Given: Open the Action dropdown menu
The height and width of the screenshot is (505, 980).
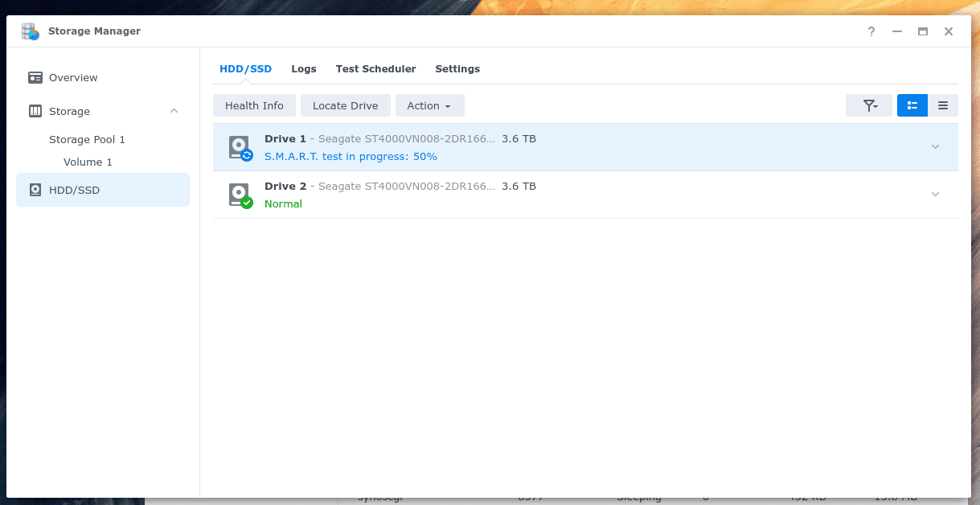Looking at the screenshot, I should pos(429,105).
